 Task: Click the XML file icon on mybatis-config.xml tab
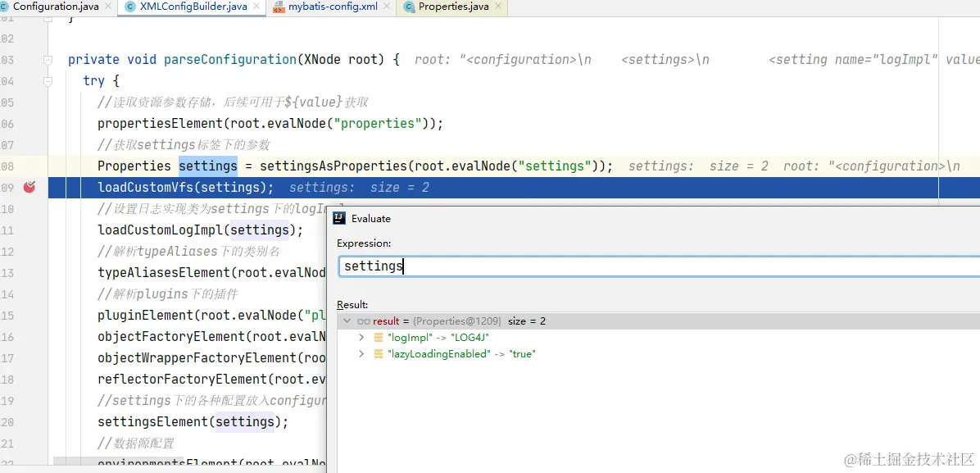(279, 7)
